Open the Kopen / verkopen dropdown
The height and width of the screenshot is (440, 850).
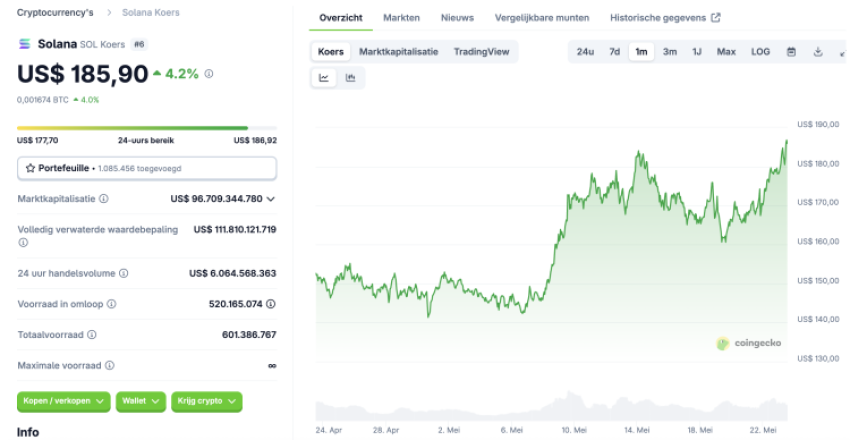tap(64, 401)
